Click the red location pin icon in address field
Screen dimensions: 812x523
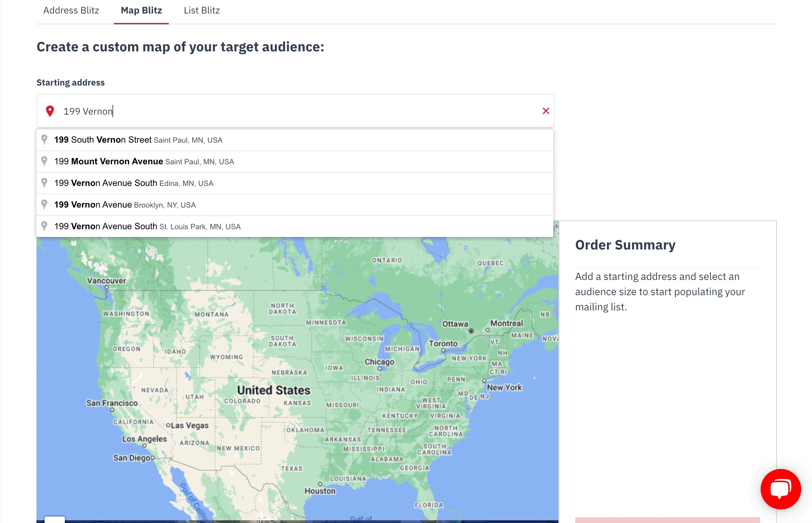point(50,111)
